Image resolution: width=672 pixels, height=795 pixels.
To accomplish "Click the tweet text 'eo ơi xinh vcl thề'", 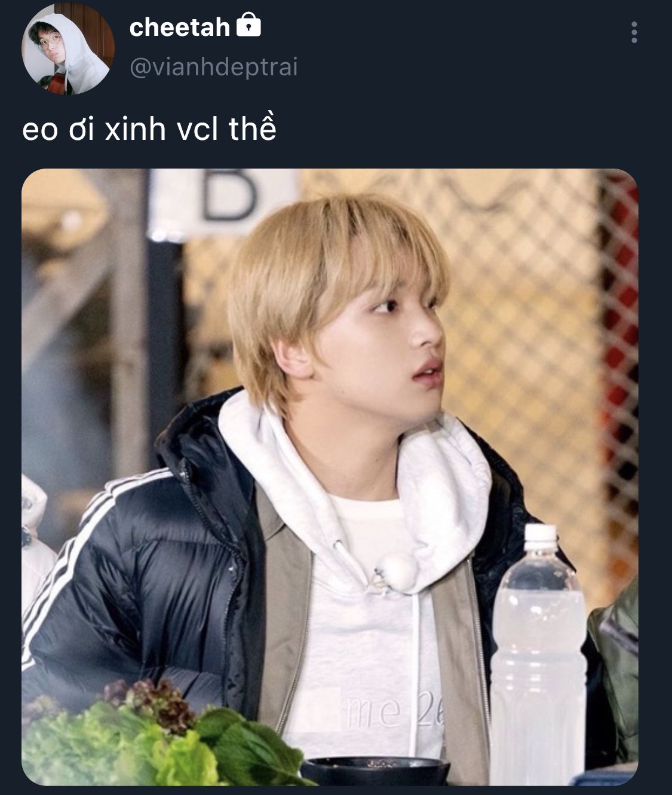I will (149, 129).
